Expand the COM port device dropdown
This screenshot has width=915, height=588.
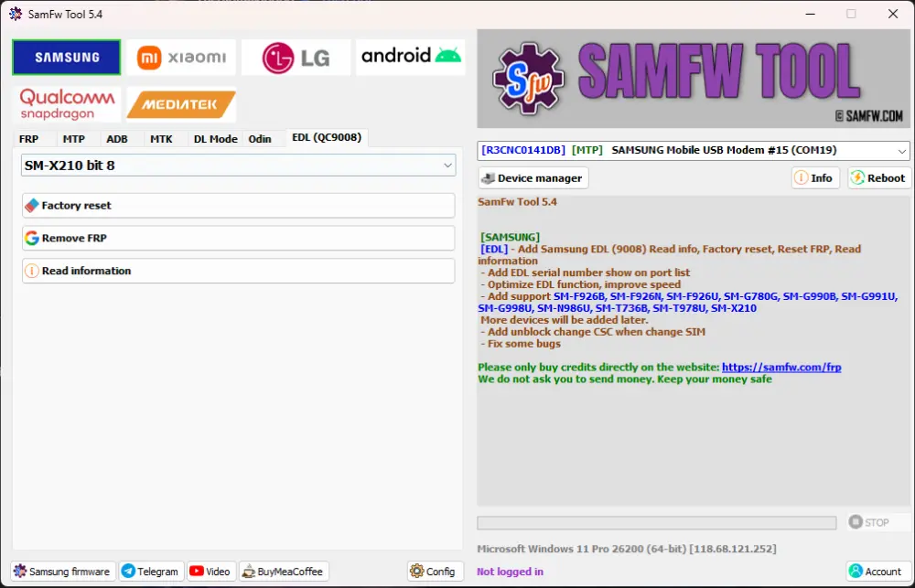pyautogui.click(x=694, y=150)
